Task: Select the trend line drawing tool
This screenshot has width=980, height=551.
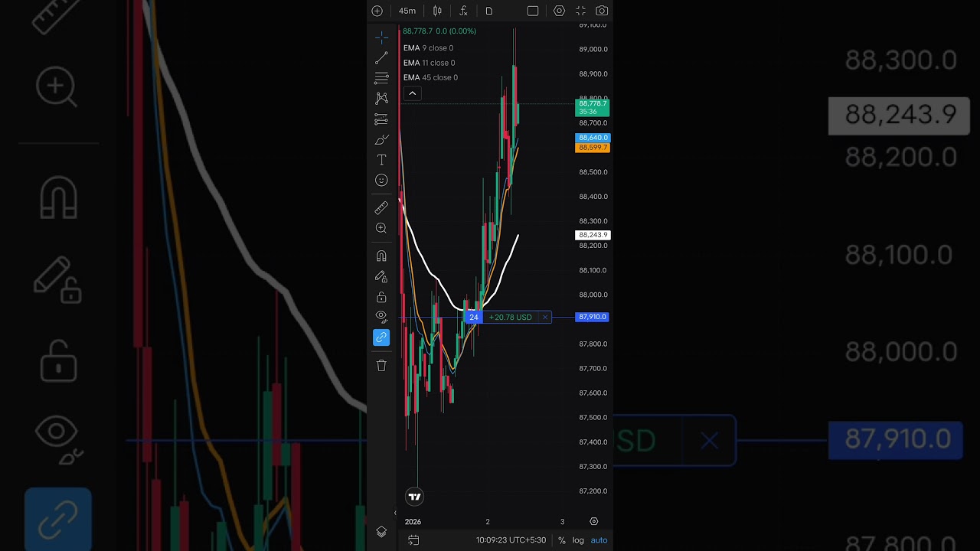Action: tap(381, 58)
